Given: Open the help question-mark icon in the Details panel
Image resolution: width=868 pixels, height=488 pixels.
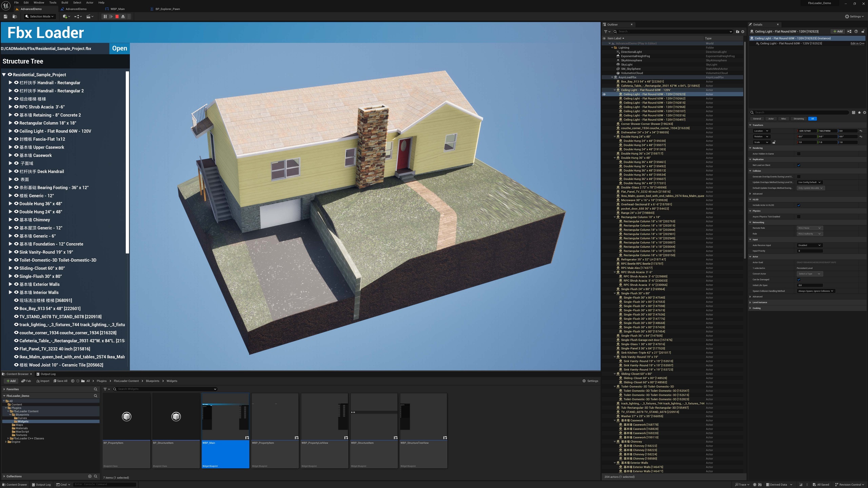Looking at the screenshot, I should pyautogui.click(x=856, y=32).
